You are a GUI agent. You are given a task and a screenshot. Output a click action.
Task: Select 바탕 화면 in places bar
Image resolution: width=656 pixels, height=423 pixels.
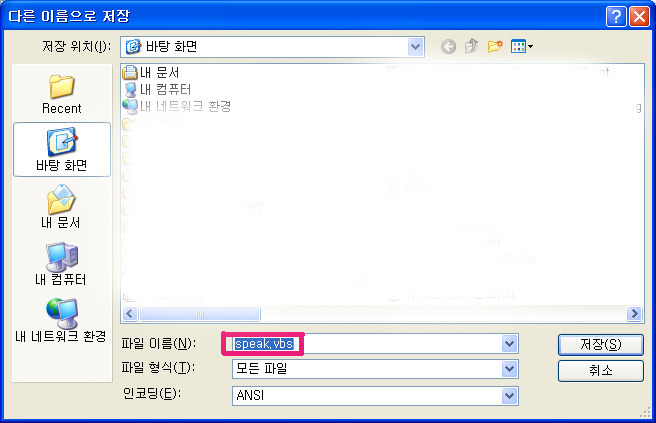pyautogui.click(x=62, y=149)
